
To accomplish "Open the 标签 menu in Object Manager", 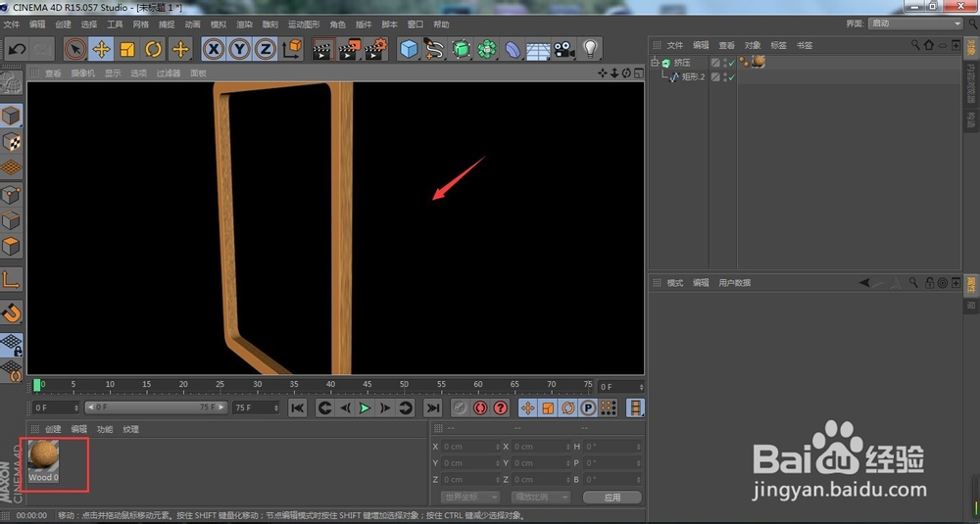I will pyautogui.click(x=778, y=46).
